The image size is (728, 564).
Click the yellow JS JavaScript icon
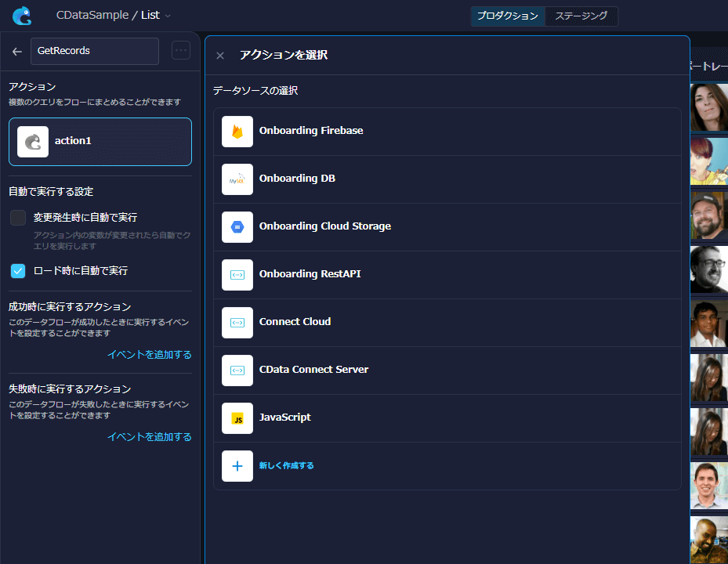237,418
